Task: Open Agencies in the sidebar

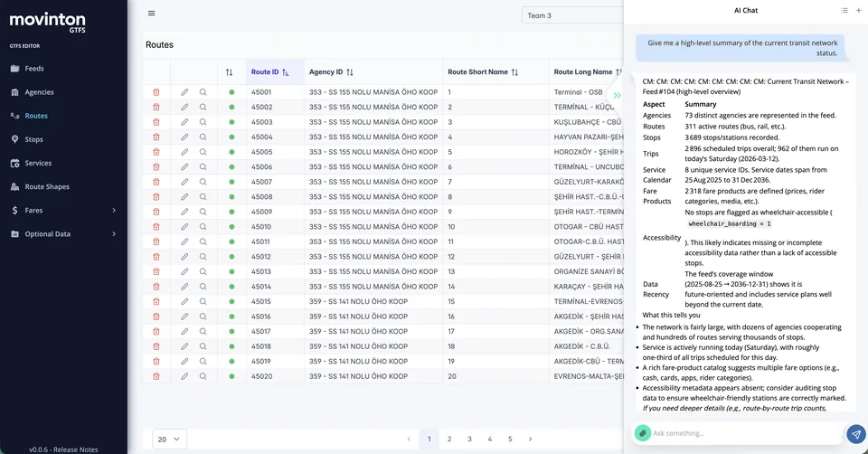Action: [39, 92]
